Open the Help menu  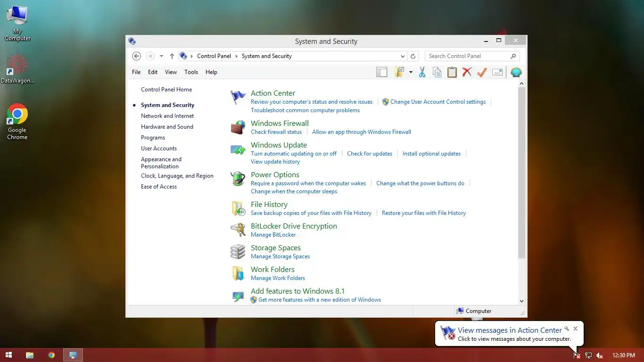point(211,72)
